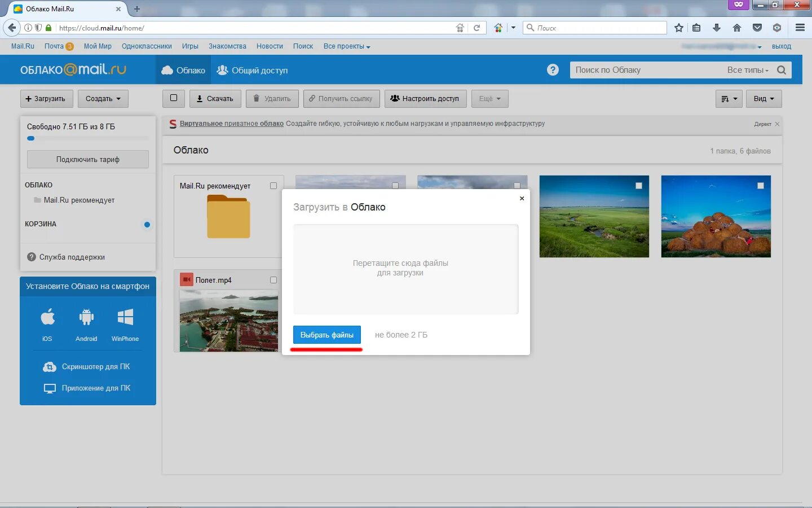The image size is (812, 508).
Task: Open the hay bales photo thumbnail
Action: point(716,216)
